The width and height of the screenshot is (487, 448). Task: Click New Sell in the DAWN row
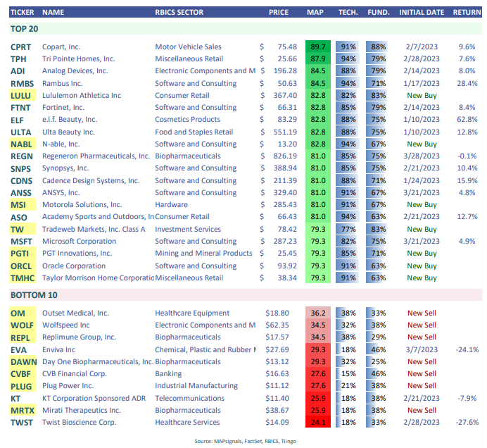click(422, 362)
